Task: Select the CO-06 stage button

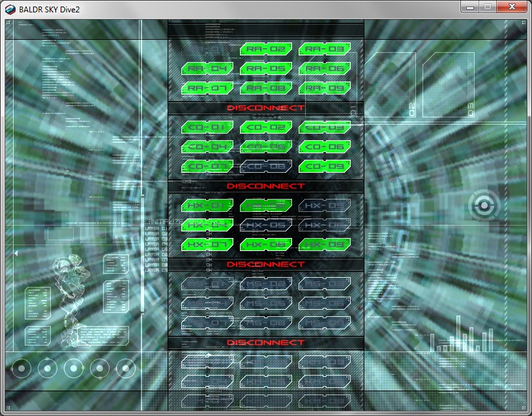Action: pyautogui.click(x=325, y=147)
